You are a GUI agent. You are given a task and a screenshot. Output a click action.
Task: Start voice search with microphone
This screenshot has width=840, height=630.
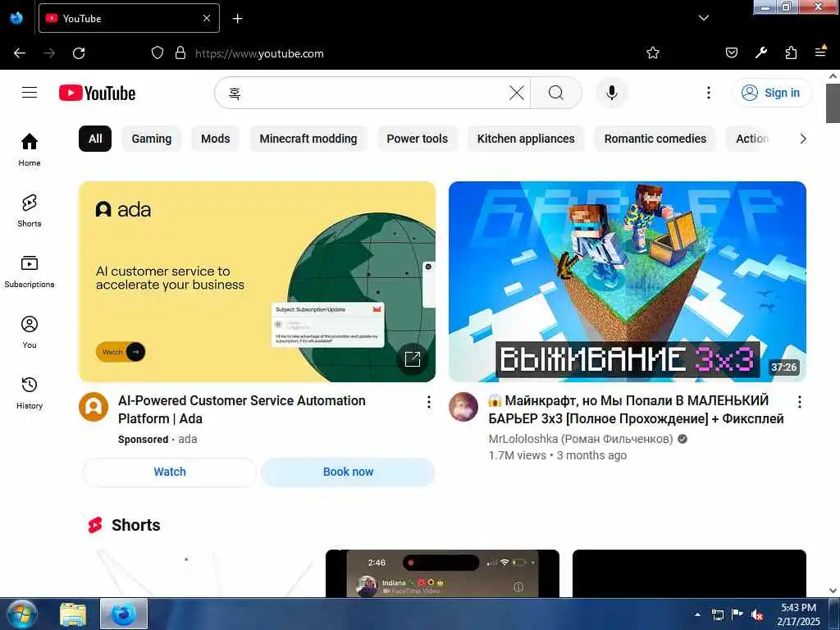(x=611, y=93)
